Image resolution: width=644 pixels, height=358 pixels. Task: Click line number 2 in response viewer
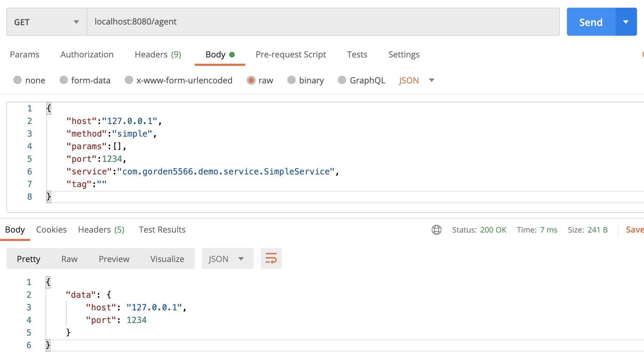pos(29,295)
